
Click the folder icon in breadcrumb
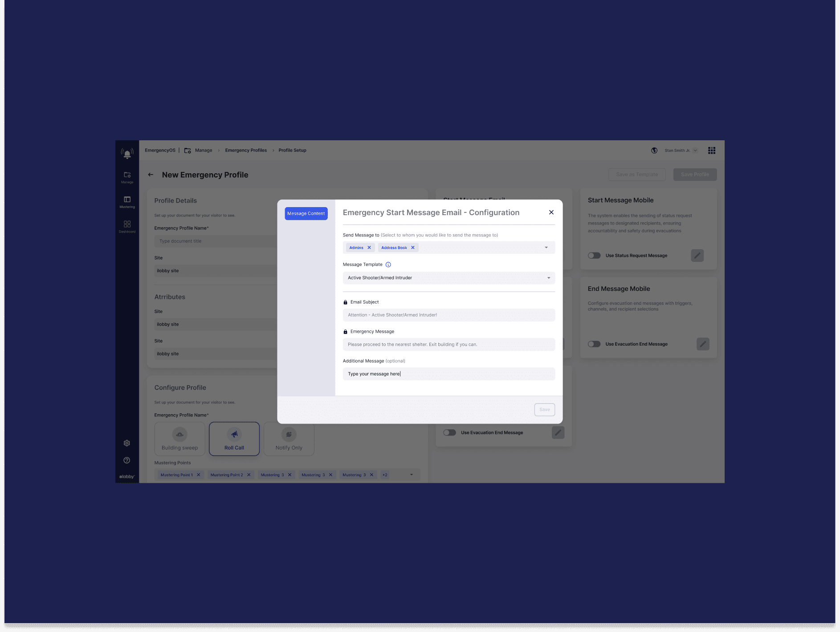(x=188, y=151)
